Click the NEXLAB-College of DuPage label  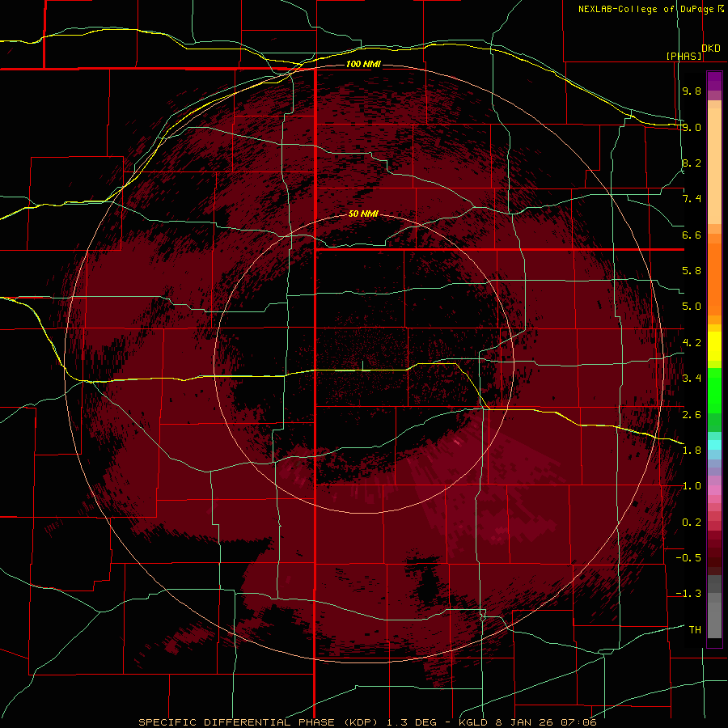point(645,9)
